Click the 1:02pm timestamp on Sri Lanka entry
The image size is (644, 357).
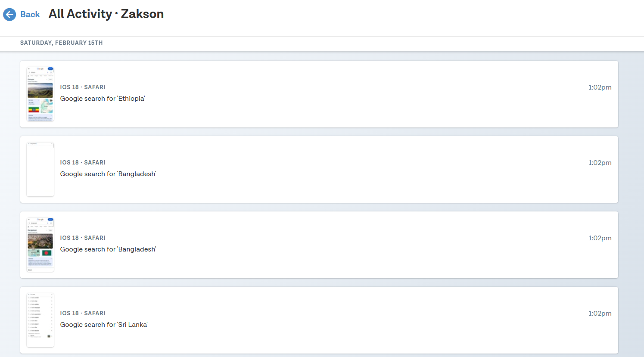point(600,314)
